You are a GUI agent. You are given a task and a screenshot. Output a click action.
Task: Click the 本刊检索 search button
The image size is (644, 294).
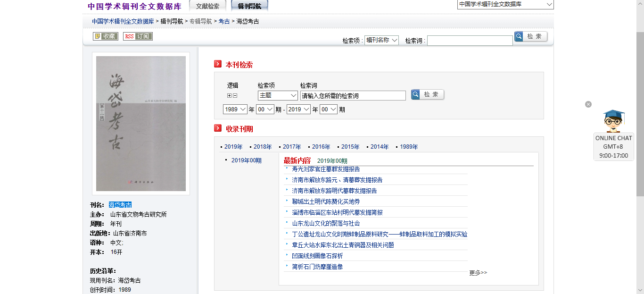(x=428, y=94)
